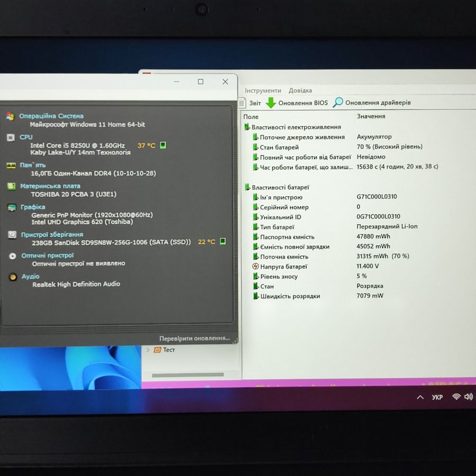
Task: Open the Операційна Система section link
Action: (x=51, y=116)
